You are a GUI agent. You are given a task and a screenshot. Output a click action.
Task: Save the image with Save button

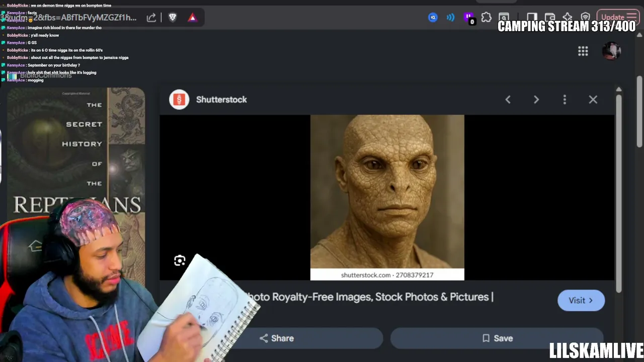click(x=497, y=338)
